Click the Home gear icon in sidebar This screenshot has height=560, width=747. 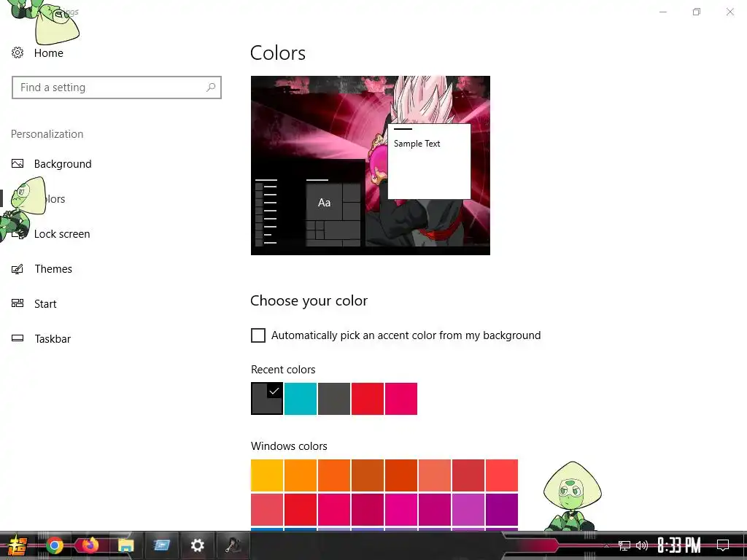[x=18, y=52]
